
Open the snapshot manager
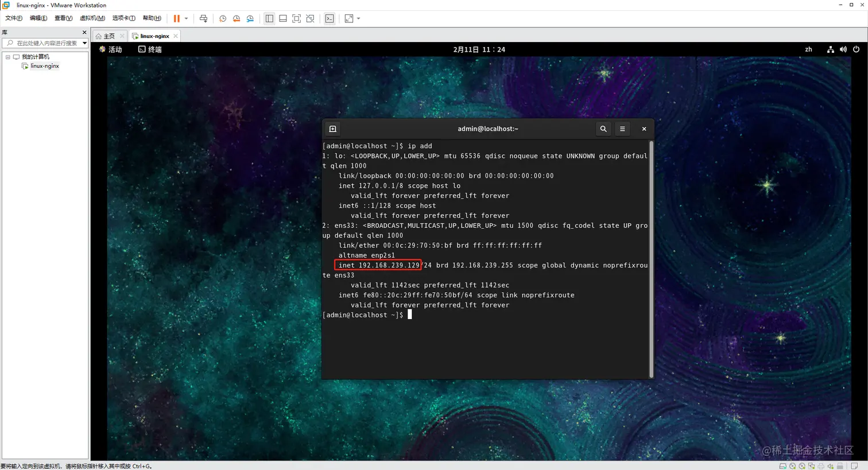250,18
